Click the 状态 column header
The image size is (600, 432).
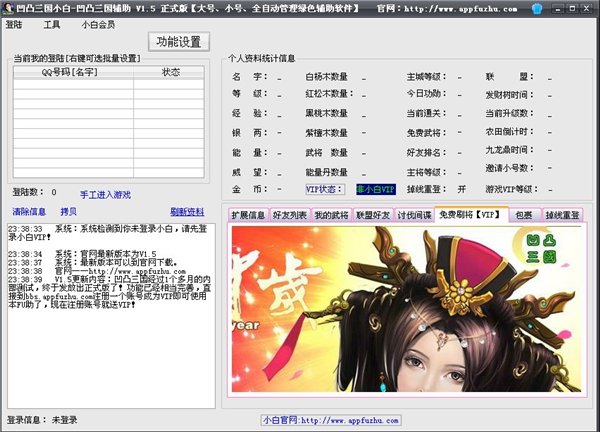(x=169, y=72)
